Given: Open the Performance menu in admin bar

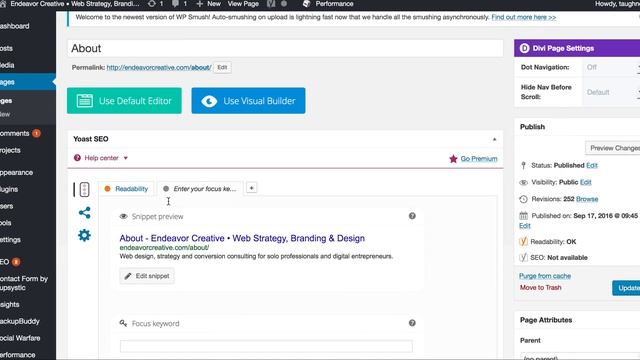Looking at the screenshot, I should point(329,4).
